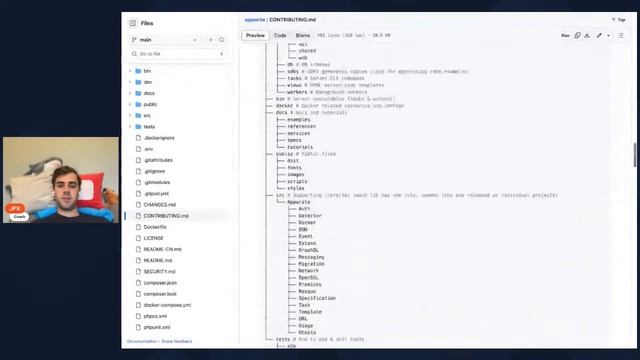
Task: Click the file icon next to SECURITY.md
Action: (138, 271)
